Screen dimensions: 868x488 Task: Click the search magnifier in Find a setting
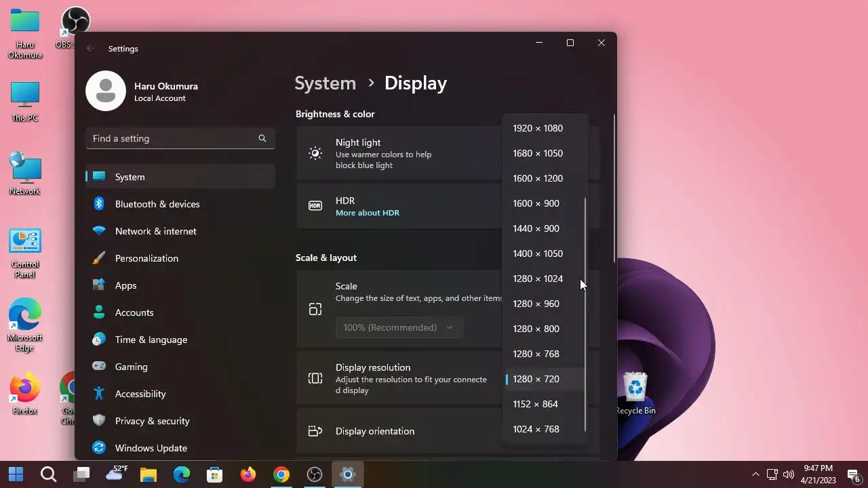pos(262,138)
